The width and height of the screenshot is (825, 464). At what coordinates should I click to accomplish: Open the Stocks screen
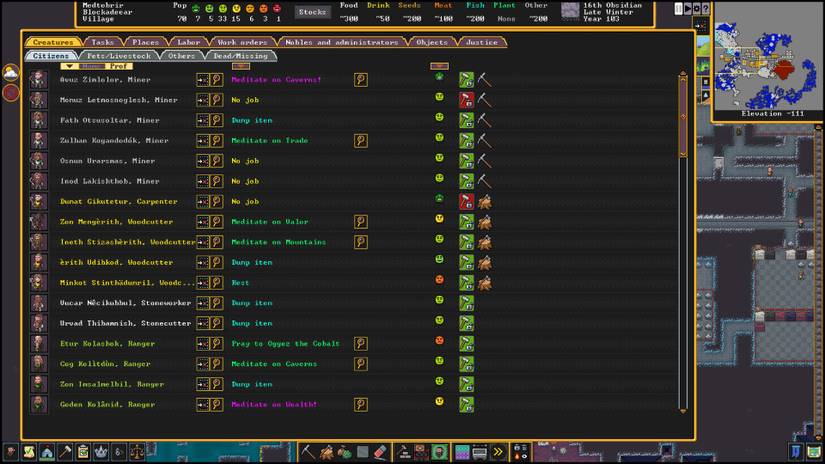(313, 13)
